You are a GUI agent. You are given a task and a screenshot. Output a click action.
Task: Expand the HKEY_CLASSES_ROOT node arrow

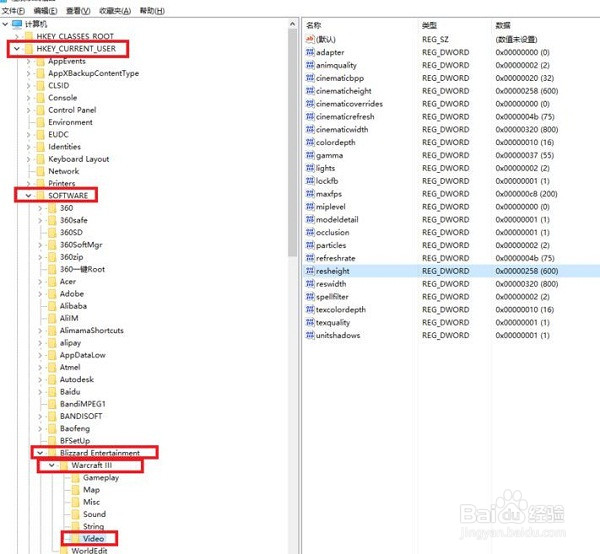tap(16, 36)
